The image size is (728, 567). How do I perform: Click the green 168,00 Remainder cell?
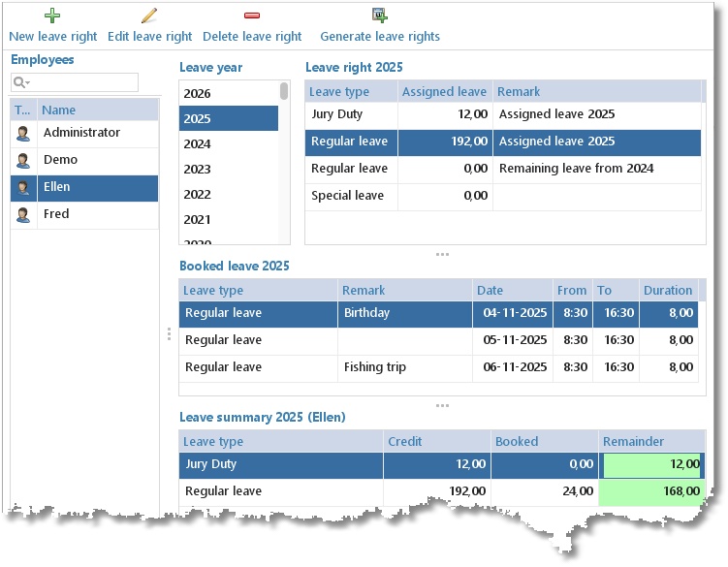coord(651,491)
